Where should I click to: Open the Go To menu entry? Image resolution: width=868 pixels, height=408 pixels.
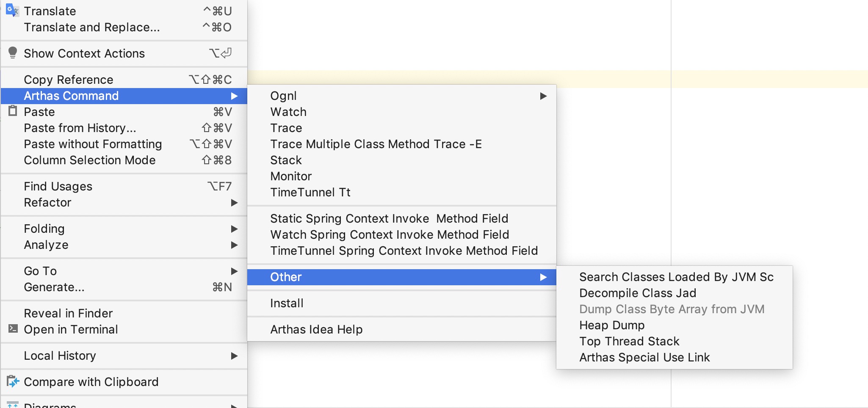124,271
